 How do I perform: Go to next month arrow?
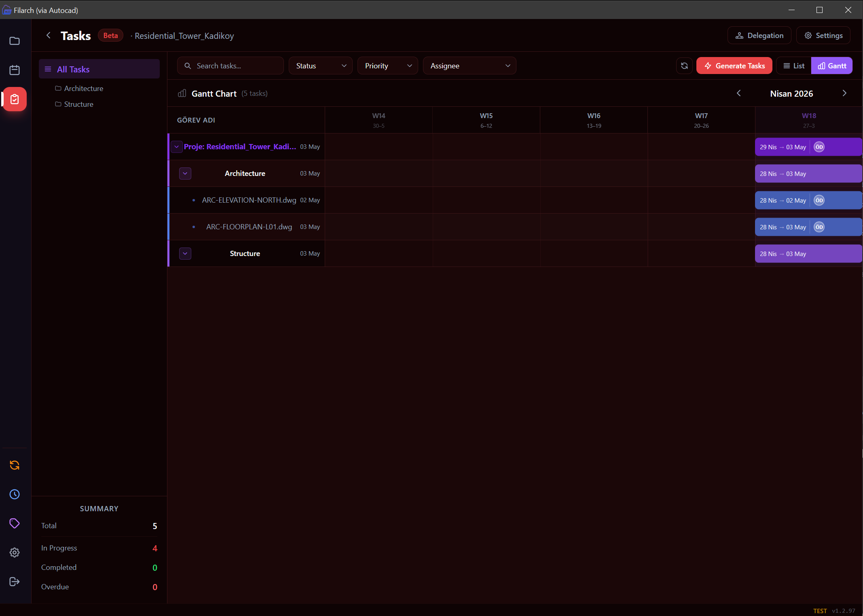(x=844, y=93)
